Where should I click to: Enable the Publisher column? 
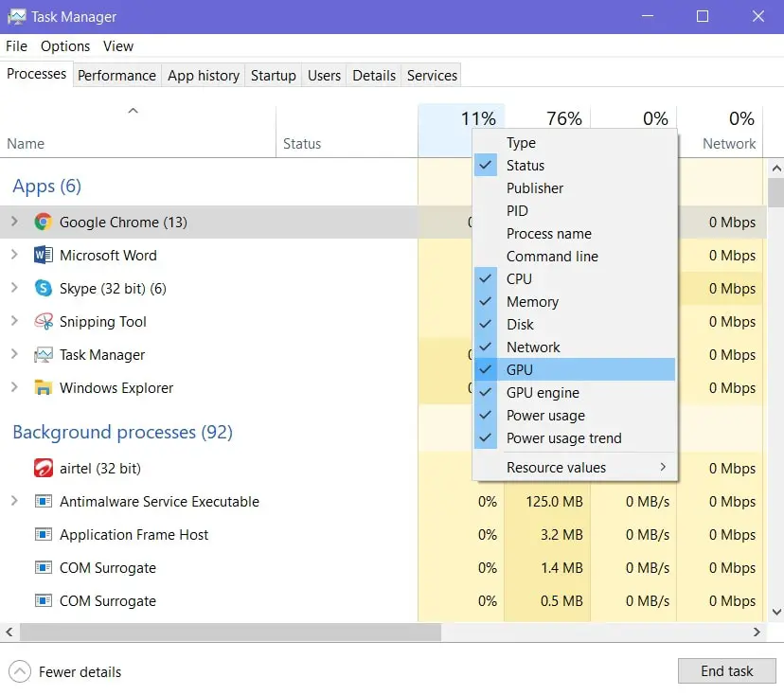pos(575,188)
